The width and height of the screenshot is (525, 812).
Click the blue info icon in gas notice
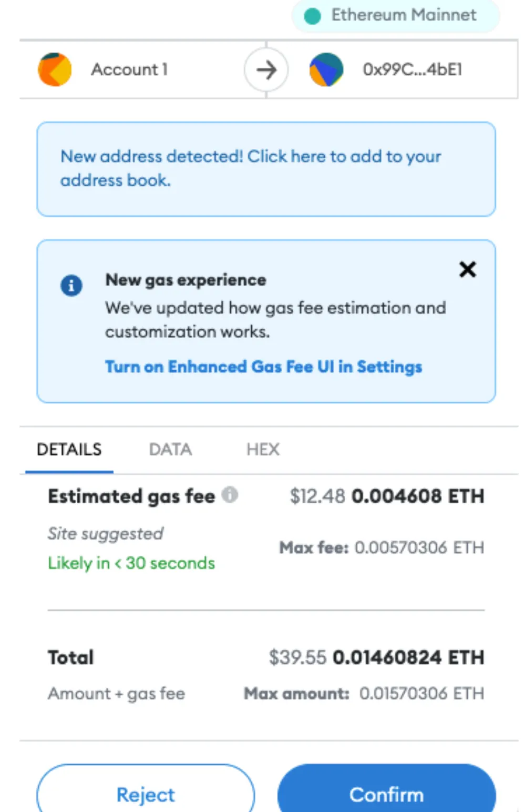tap(71, 286)
